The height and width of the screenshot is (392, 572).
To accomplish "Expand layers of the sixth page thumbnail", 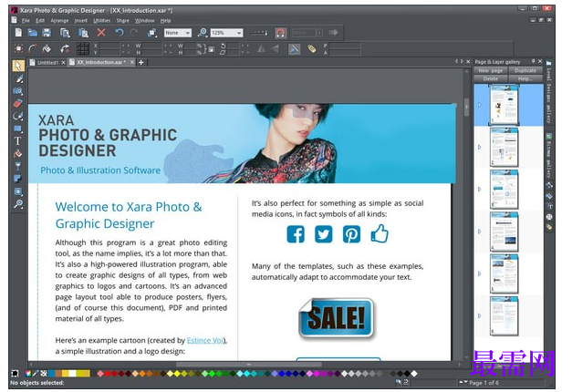I will point(479,315).
